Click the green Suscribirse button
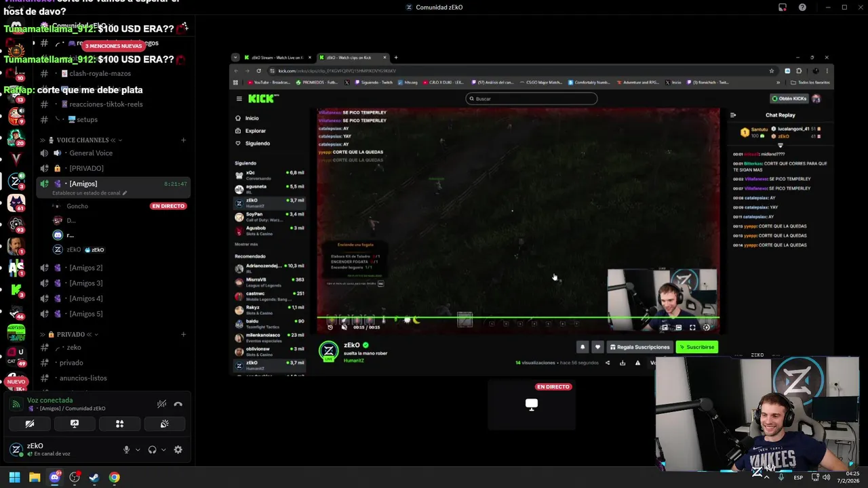 696,347
